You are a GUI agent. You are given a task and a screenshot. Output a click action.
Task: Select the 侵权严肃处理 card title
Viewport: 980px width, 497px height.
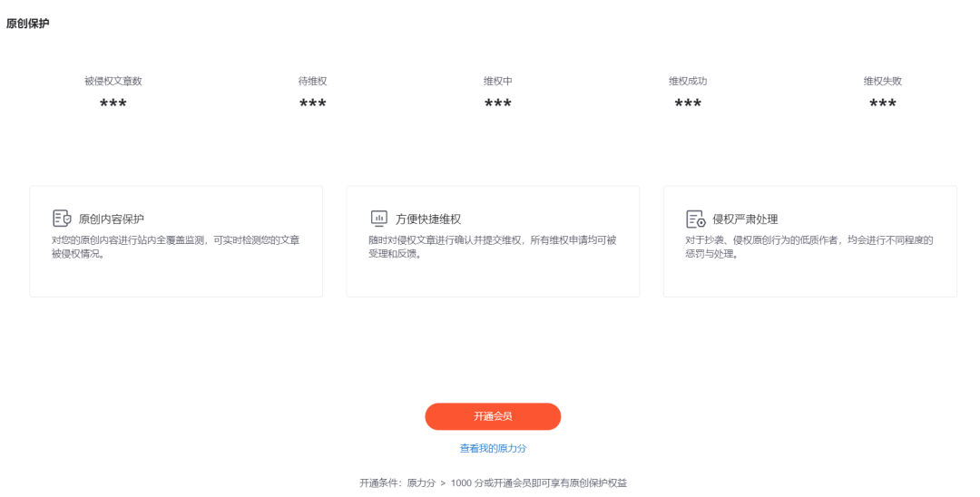pos(745,219)
